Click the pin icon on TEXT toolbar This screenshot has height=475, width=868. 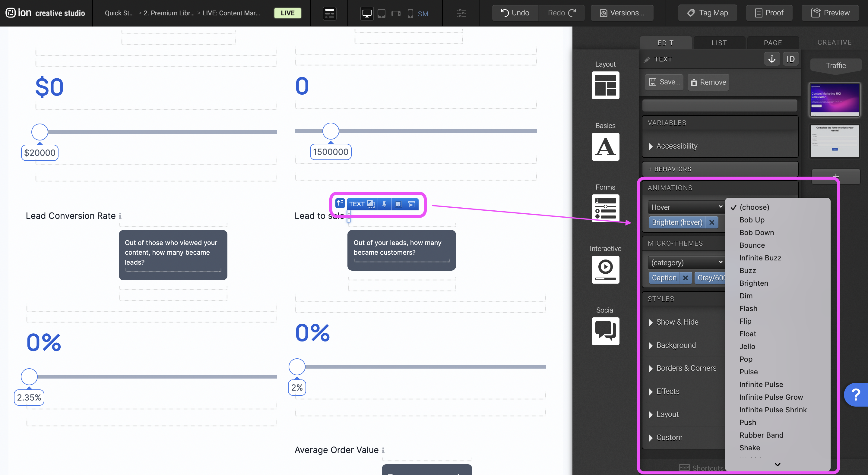point(384,204)
